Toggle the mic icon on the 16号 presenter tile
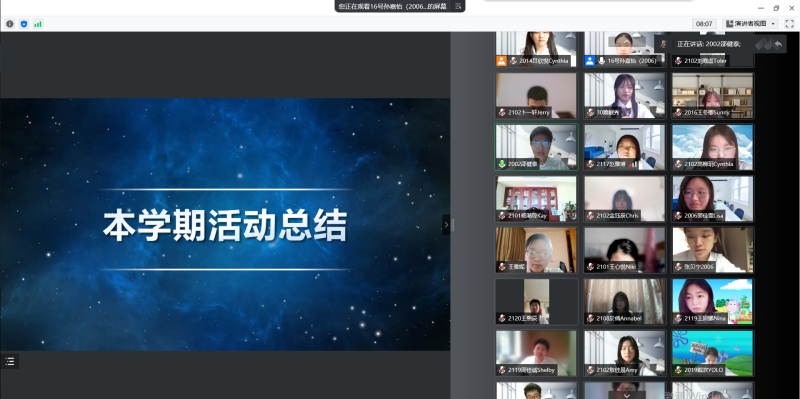Image resolution: width=800 pixels, height=399 pixels. pos(602,61)
